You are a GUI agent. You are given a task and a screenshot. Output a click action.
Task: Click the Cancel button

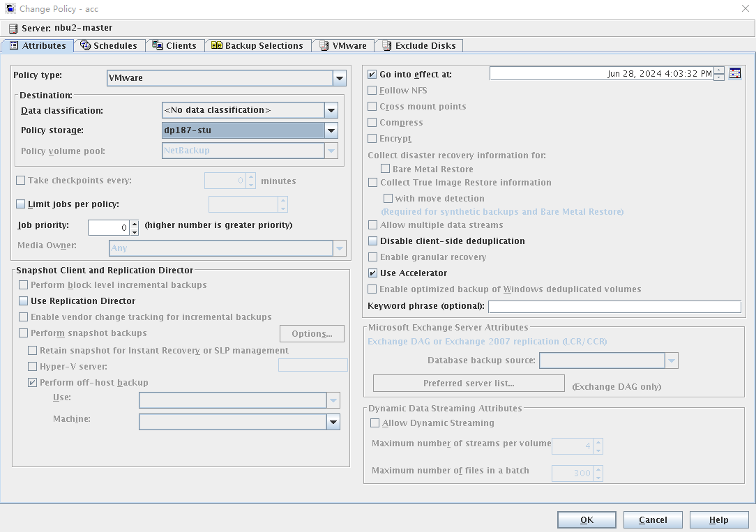click(x=653, y=519)
